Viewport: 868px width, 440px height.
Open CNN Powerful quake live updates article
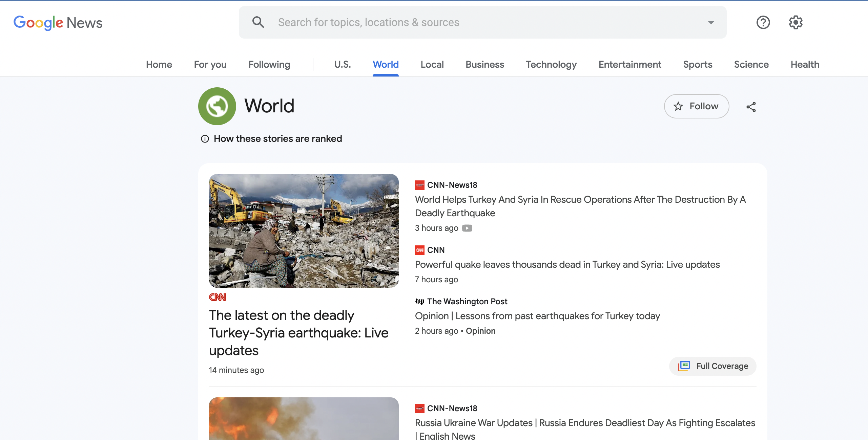pyautogui.click(x=567, y=264)
